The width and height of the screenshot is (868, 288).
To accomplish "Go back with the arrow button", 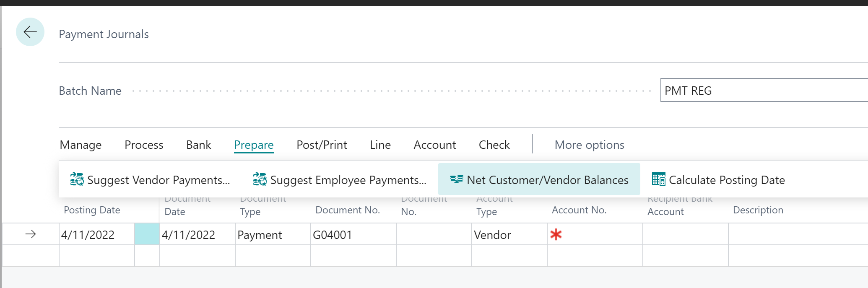I will click(30, 32).
